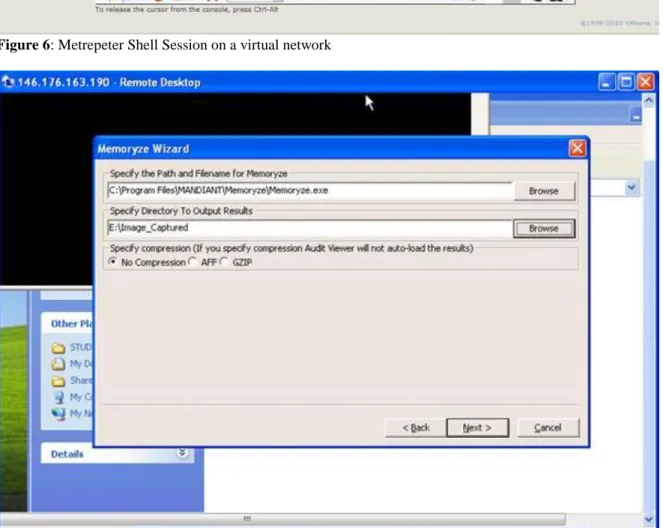The width and height of the screenshot is (663, 528).
Task: Click the Remote Desktop title bar icon
Action: [8, 82]
